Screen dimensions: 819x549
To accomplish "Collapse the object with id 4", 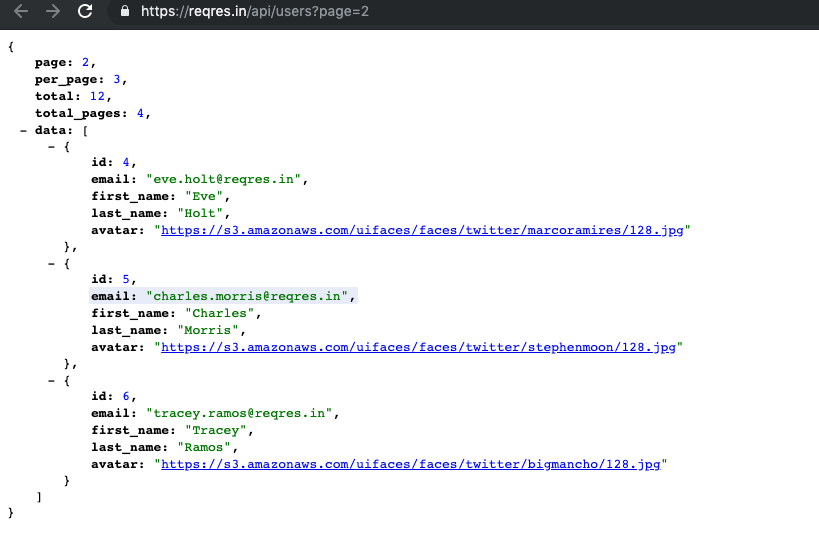I will (x=51, y=147).
